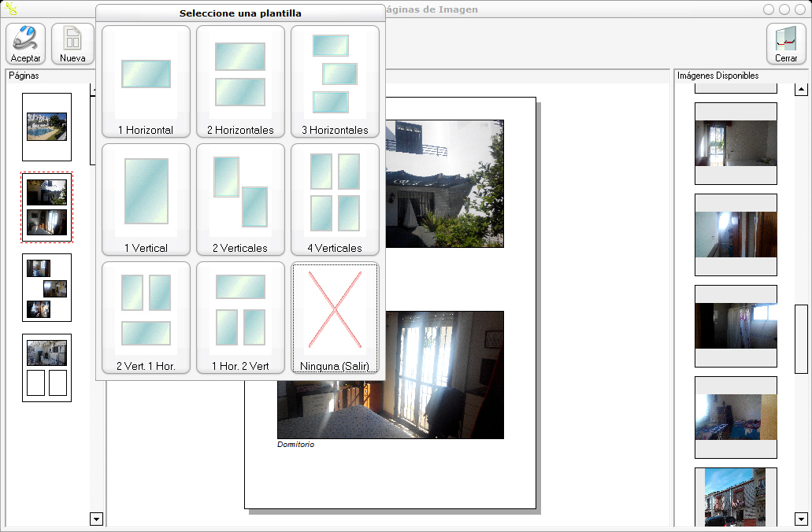Create a new page with Nueva
Image resolution: width=812 pixels, height=532 pixels.
72,43
